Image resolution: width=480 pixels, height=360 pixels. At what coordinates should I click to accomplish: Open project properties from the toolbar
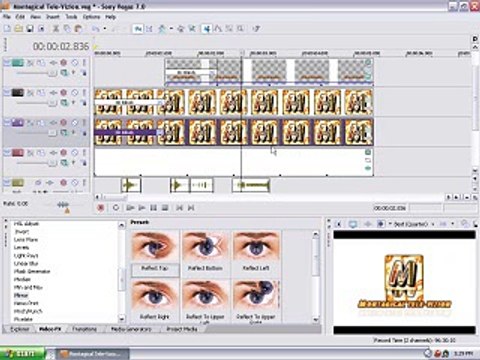point(41,29)
